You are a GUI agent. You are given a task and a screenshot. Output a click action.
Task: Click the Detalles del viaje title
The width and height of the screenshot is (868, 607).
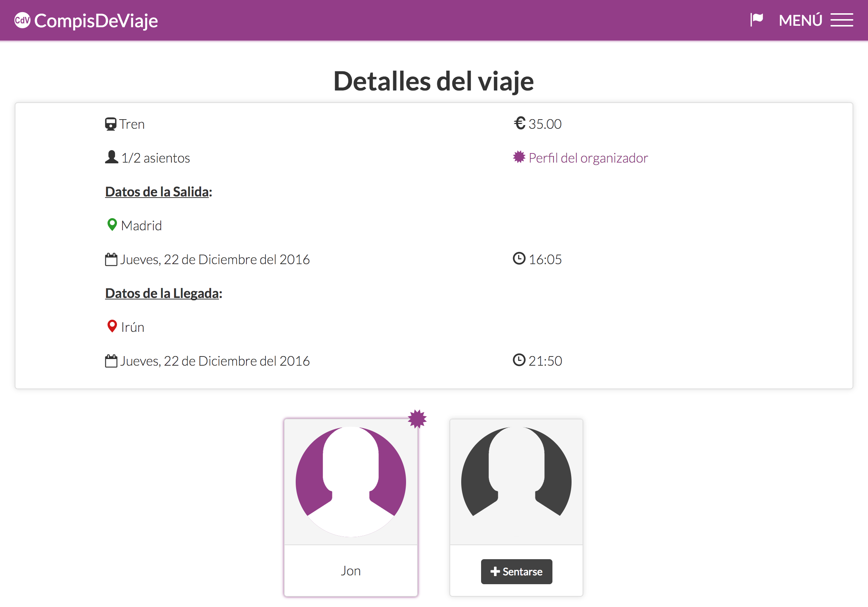(x=434, y=82)
